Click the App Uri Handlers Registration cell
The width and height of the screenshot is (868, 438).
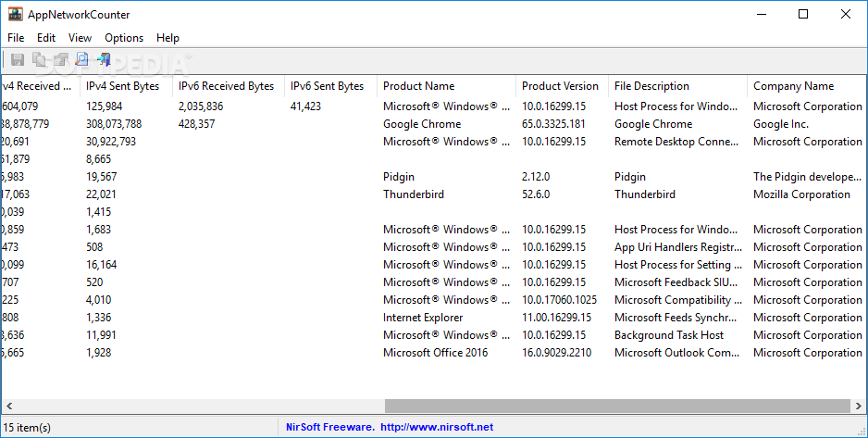(x=678, y=247)
